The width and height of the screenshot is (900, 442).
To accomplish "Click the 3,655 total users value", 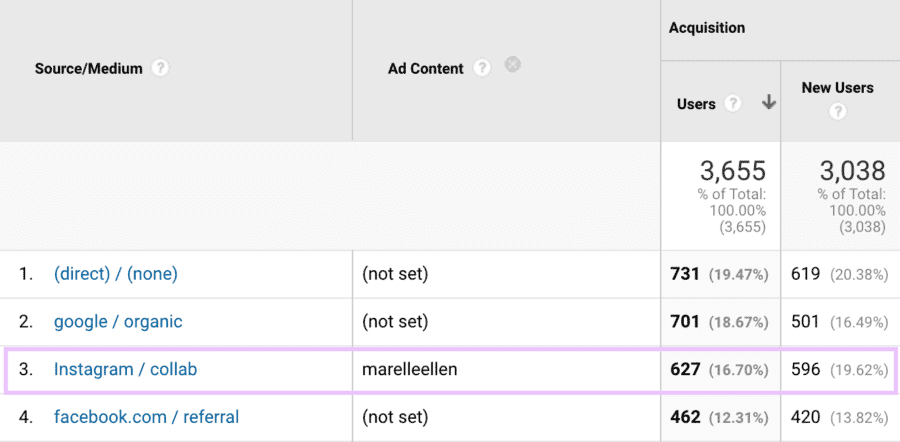I will coord(732,170).
